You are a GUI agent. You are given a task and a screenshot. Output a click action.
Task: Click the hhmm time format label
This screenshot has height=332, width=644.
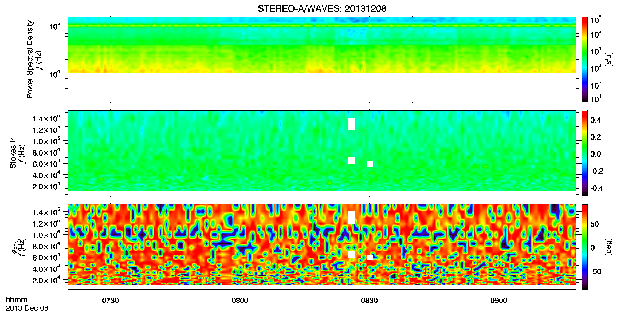(x=17, y=300)
